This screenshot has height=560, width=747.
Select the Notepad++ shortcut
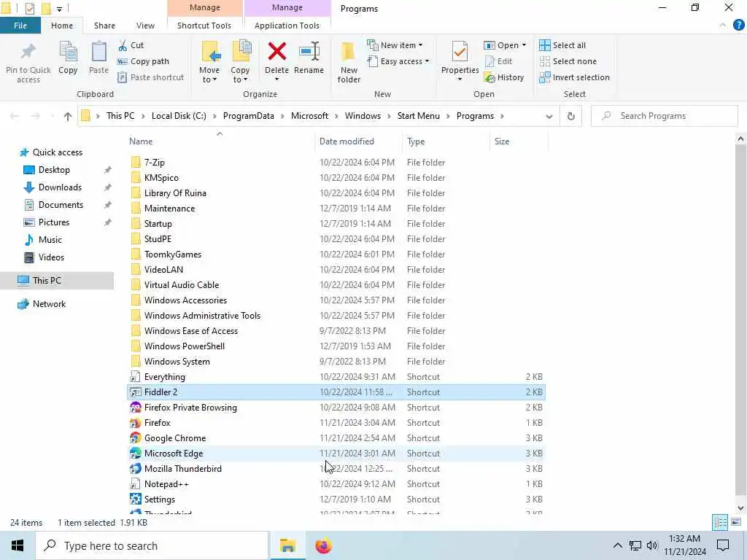(336, 484)
